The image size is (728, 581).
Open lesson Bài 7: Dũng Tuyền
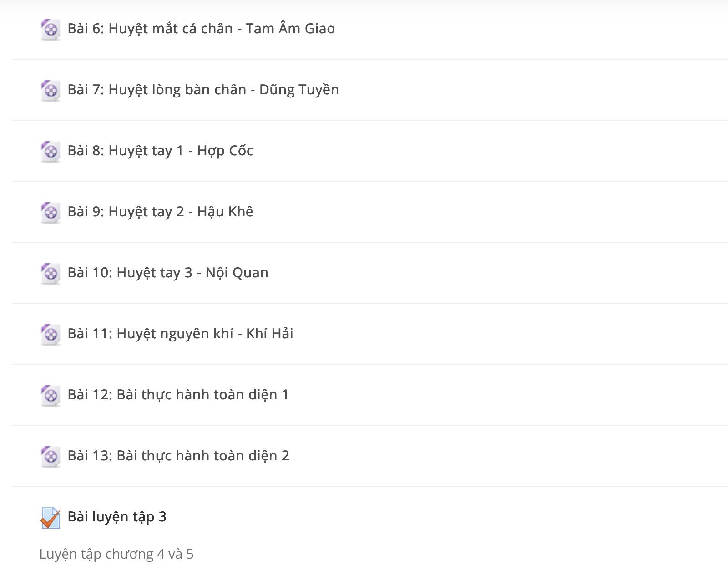(203, 90)
